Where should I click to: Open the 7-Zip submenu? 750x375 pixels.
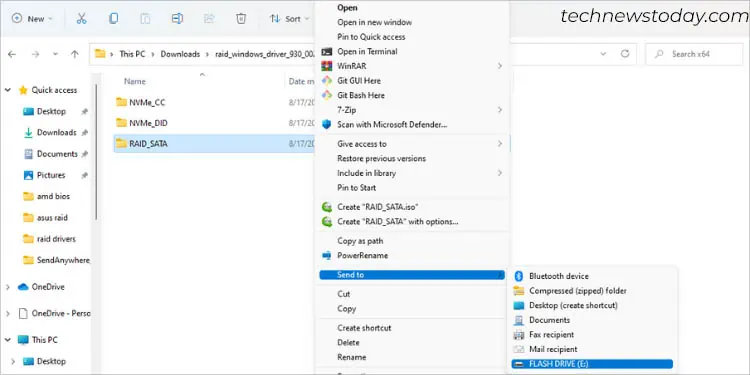[x=412, y=110]
